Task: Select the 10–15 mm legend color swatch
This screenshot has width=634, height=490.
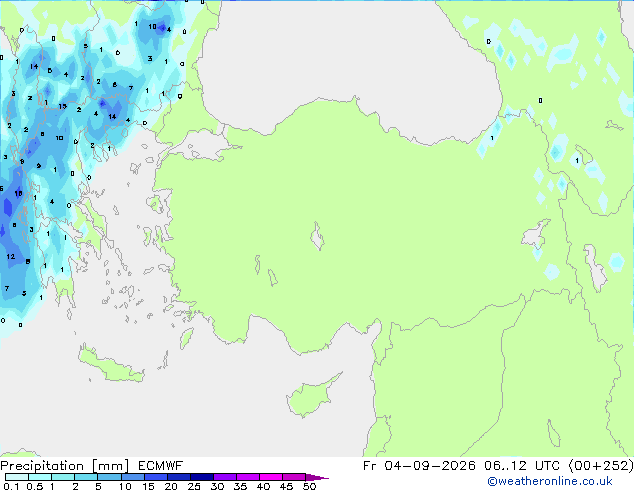Action: 133,477
